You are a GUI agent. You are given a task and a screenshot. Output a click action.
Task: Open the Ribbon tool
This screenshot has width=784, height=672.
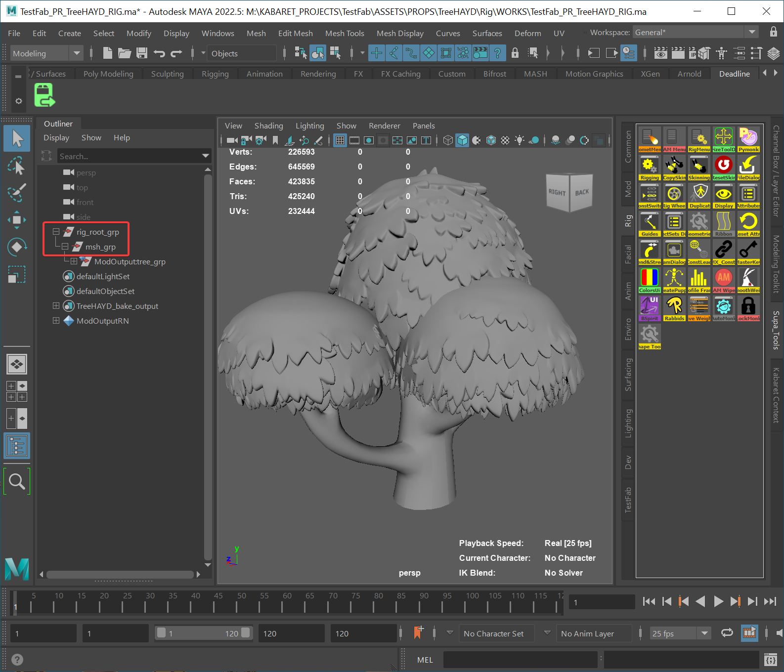[x=723, y=224]
